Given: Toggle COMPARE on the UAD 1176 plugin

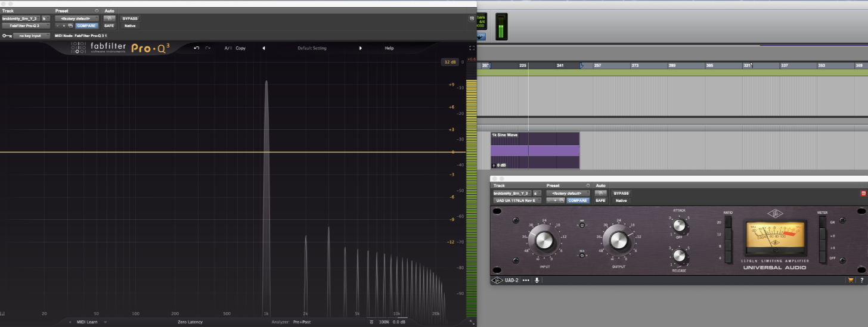Looking at the screenshot, I should coord(578,201).
